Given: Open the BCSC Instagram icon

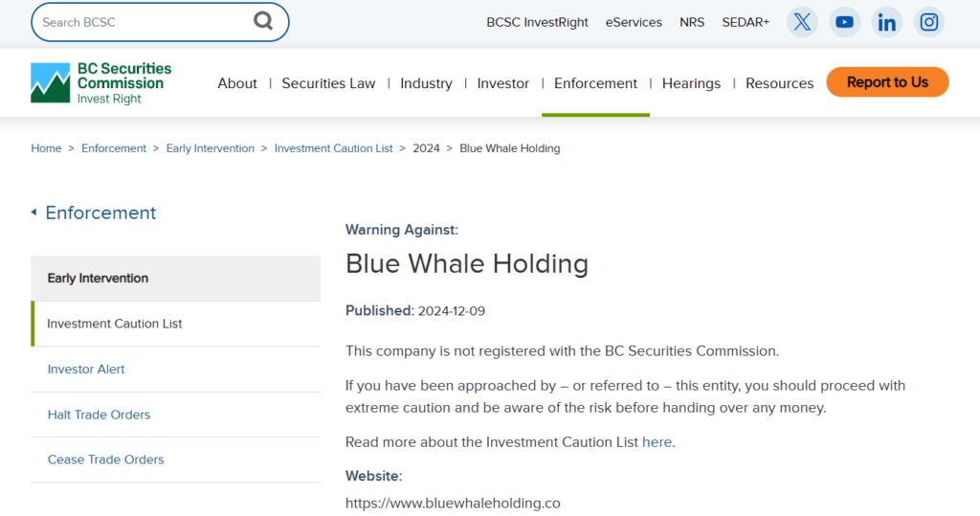Looking at the screenshot, I should tap(928, 22).
